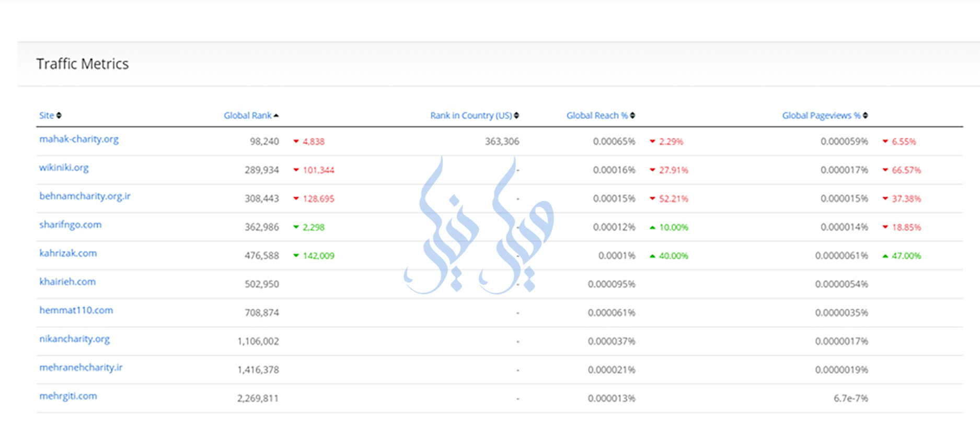The width and height of the screenshot is (980, 433).
Task: Select the kahrizak.com link
Action: (x=68, y=253)
